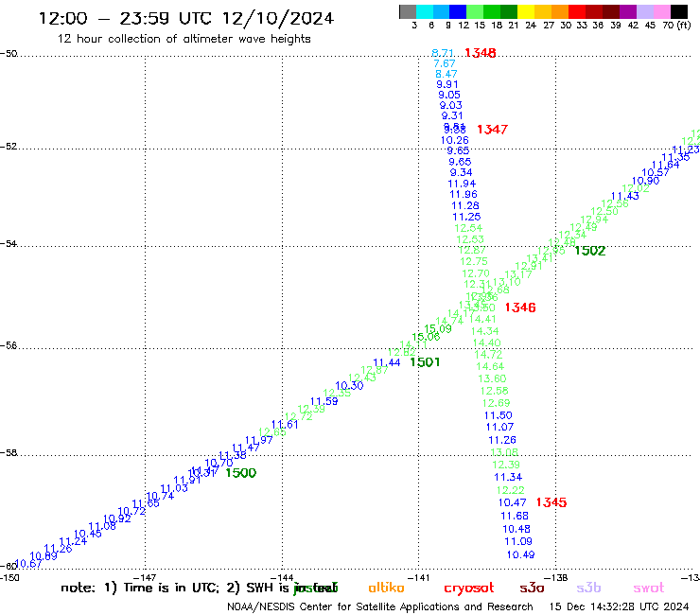Viewport: 700px width, 615px height.
Task: Click the red pass label 1345
Action: 551,502
